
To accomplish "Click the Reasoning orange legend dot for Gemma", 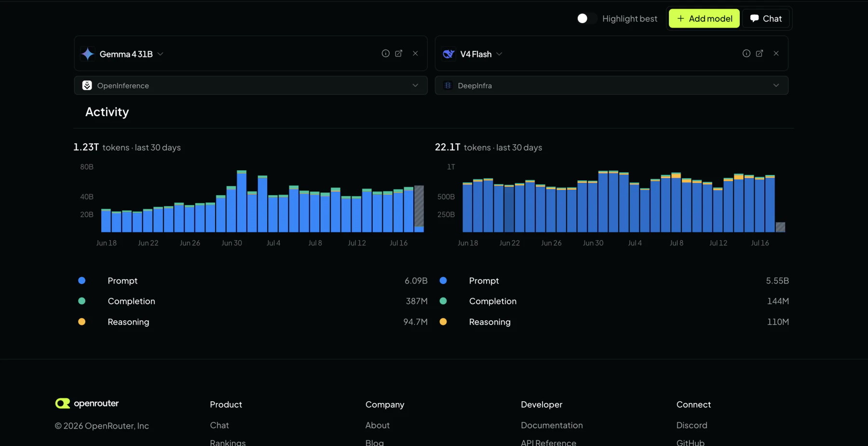I will pos(82,322).
